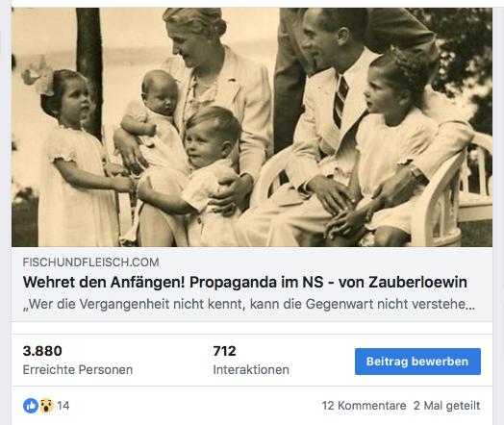The width and height of the screenshot is (504, 425).
Task: Open the 12 Kommentare link
Action: pos(364,406)
